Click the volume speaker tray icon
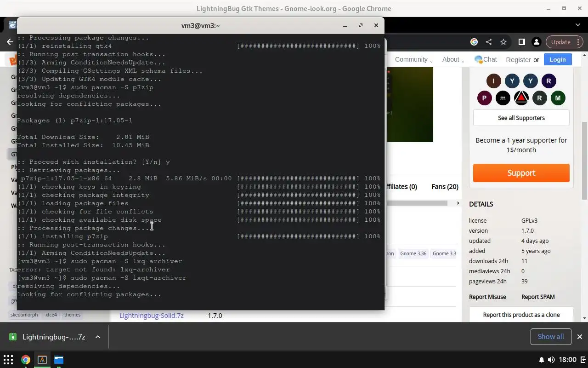 coord(551,360)
